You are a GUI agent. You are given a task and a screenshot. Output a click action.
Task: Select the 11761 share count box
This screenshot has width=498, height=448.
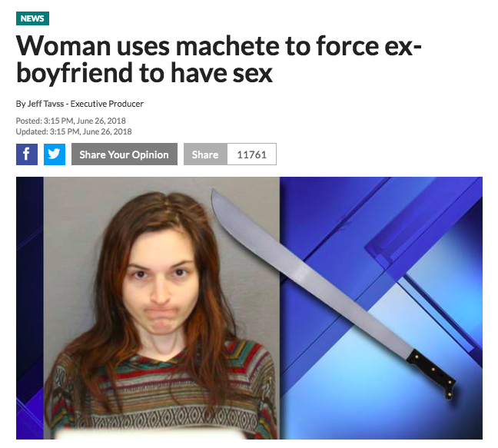(x=251, y=154)
